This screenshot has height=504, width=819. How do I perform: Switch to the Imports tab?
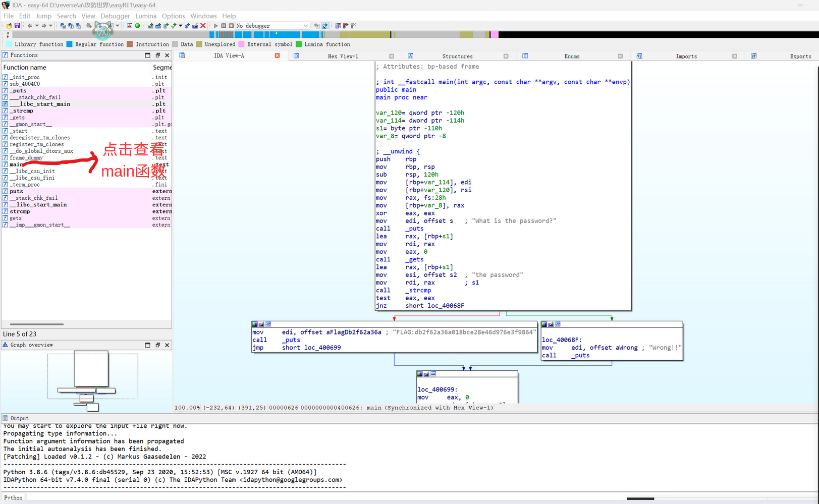coord(686,57)
